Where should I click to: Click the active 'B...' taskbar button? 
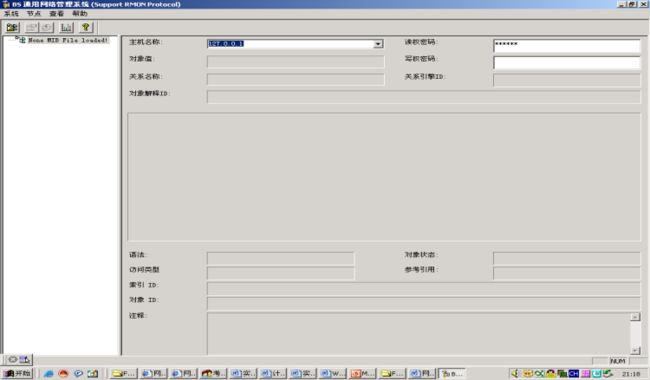click(x=452, y=373)
